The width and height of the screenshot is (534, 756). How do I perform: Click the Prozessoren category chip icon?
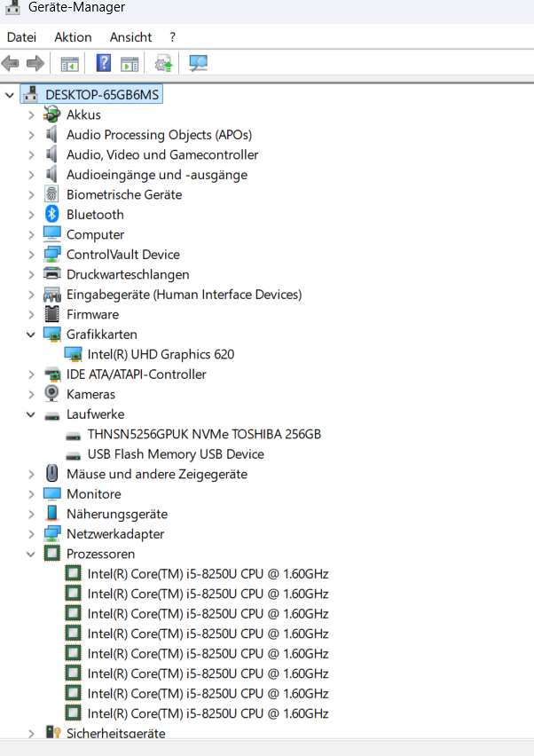pyautogui.click(x=52, y=554)
